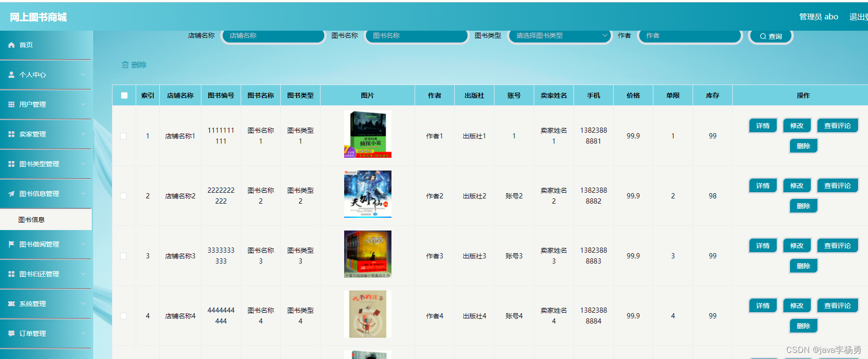Click 图书编号 column header
This screenshot has width=868, height=359.
[x=221, y=95]
